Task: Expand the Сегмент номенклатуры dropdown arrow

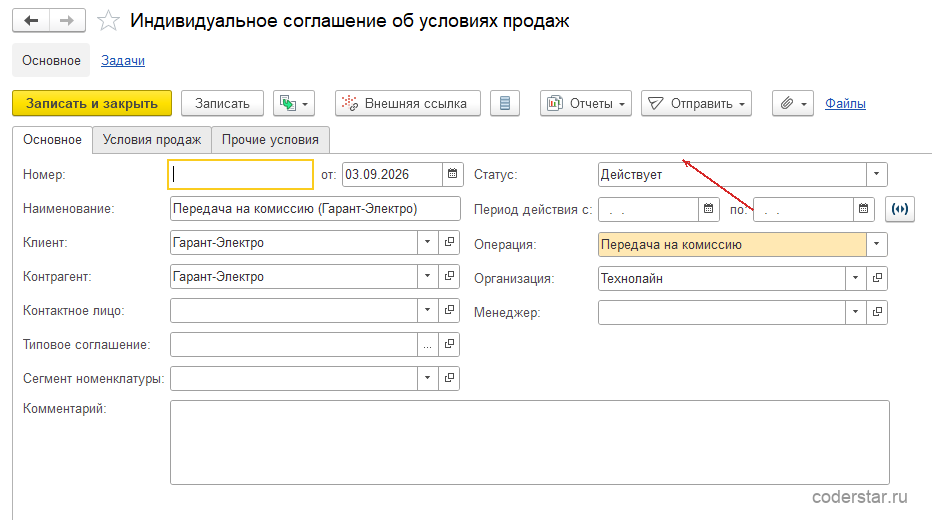Action: [427, 378]
